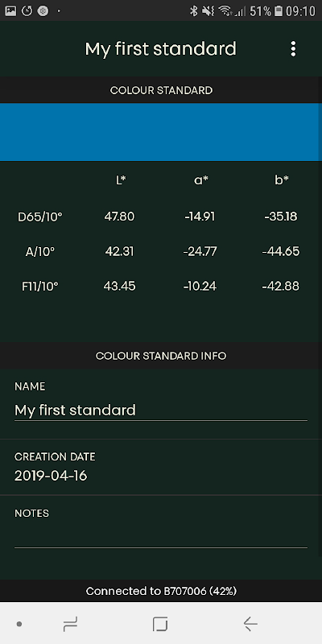Edit the Name field 'My first standard'
This screenshot has width=322, height=644.
tap(161, 411)
